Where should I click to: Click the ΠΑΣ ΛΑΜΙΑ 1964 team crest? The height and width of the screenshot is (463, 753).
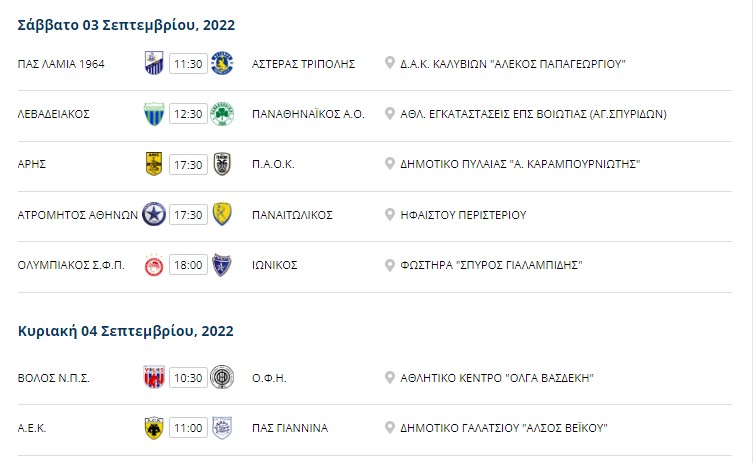coord(154,63)
